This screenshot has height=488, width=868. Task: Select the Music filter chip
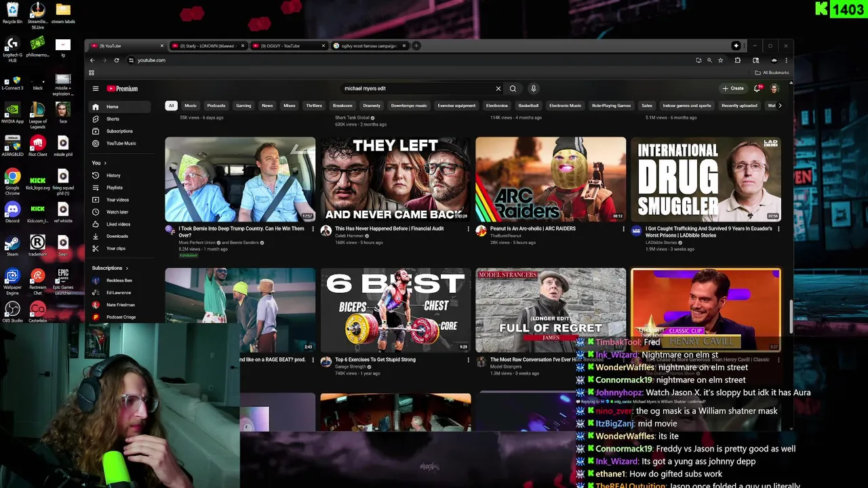(191, 106)
